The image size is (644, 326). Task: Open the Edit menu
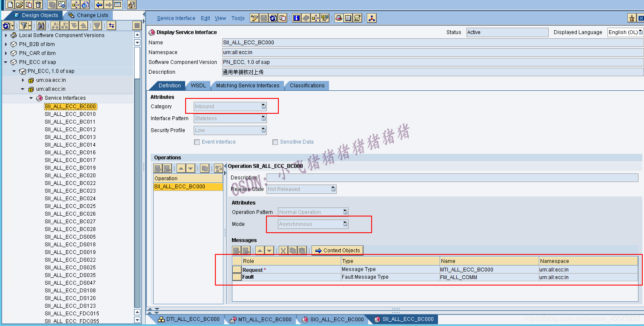coord(206,18)
